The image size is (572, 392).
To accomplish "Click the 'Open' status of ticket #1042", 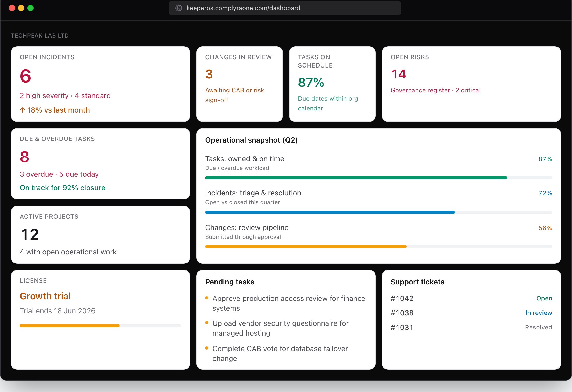I will click(x=544, y=298).
